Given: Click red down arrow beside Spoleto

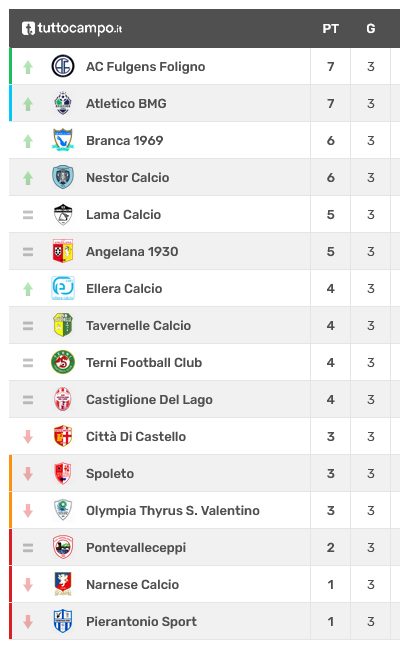Looking at the screenshot, I should 28,474.
